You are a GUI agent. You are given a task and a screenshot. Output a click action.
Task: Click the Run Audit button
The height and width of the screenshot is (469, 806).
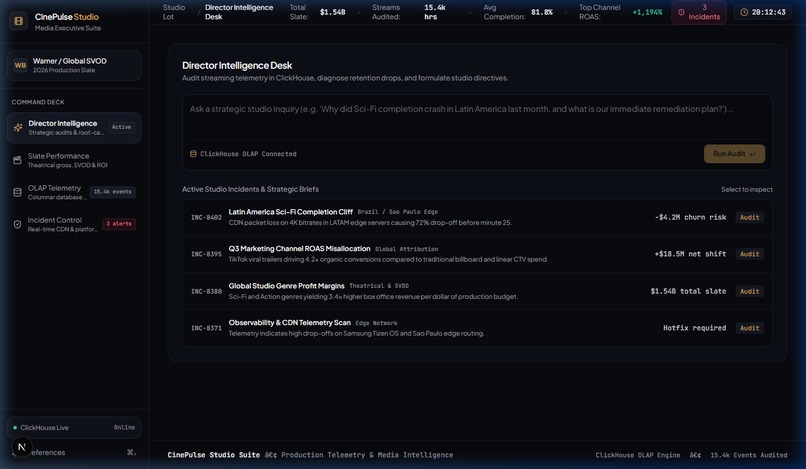click(734, 154)
